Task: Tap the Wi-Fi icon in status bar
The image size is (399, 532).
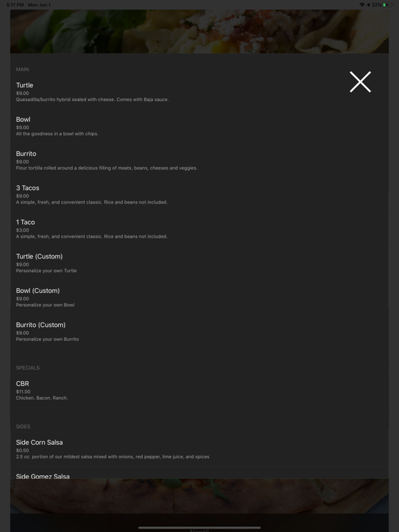Action: click(x=362, y=5)
